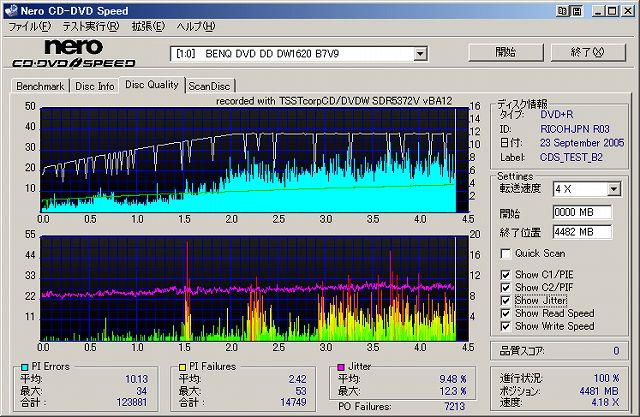Click the second small icon left of minimize
The width and height of the screenshot is (640, 417).
[577, 11]
